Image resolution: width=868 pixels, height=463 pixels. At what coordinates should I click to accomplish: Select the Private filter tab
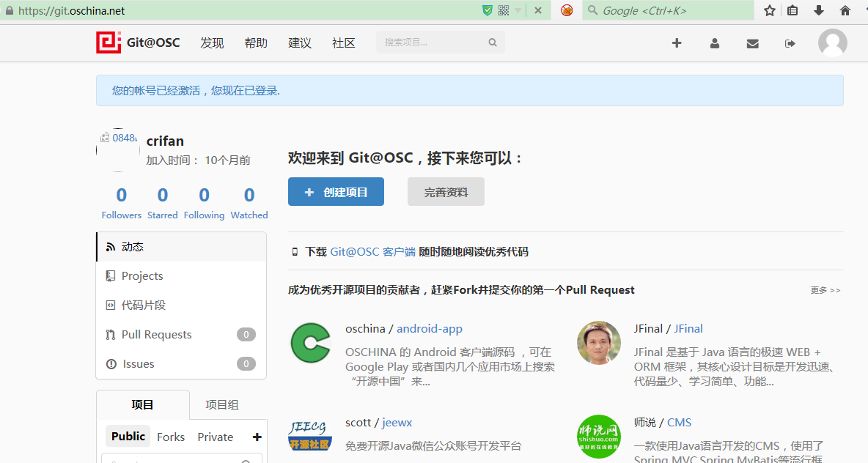[216, 437]
